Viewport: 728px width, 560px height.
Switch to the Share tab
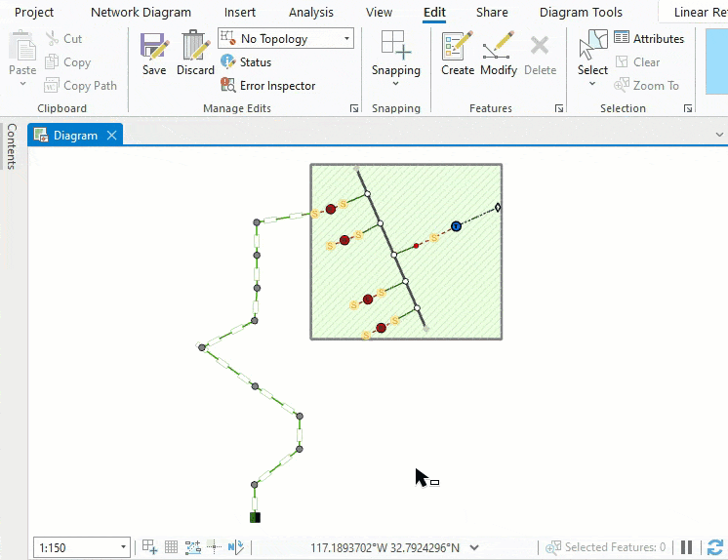pyautogui.click(x=492, y=12)
